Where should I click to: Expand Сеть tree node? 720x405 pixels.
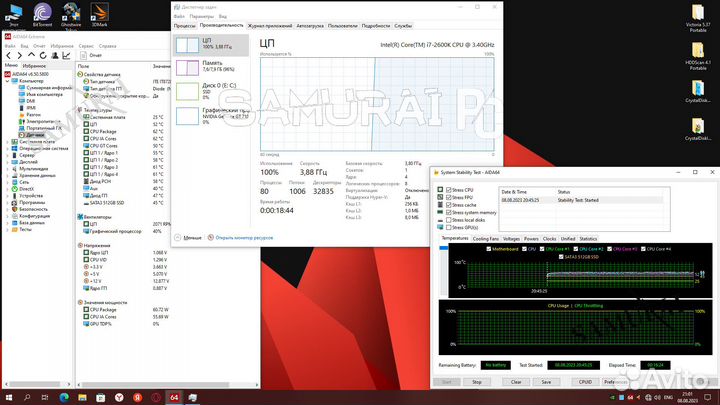click(x=7, y=182)
